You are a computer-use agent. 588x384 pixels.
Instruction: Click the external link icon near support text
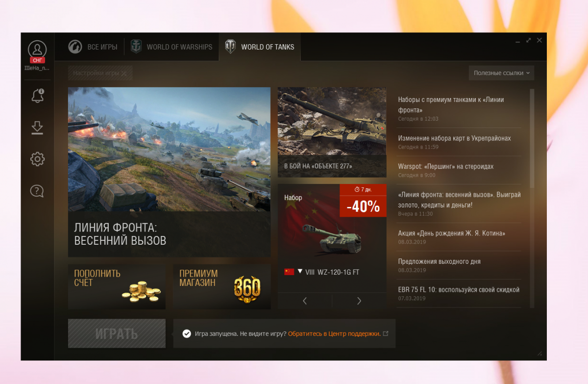[x=386, y=333]
